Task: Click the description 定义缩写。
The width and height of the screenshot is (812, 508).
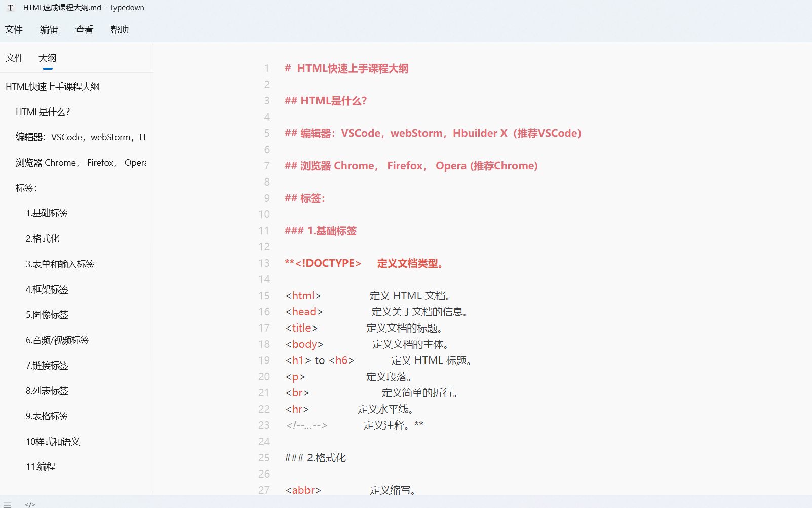Action: click(x=393, y=490)
